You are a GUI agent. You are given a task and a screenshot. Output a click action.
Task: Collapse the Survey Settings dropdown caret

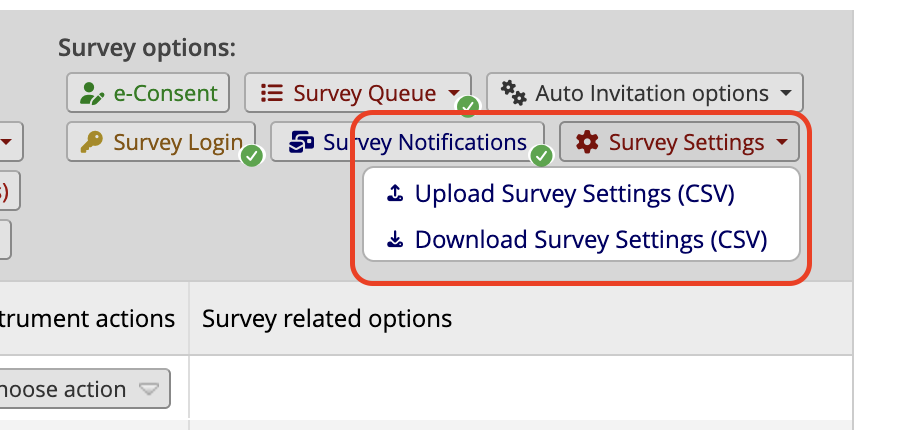(781, 143)
